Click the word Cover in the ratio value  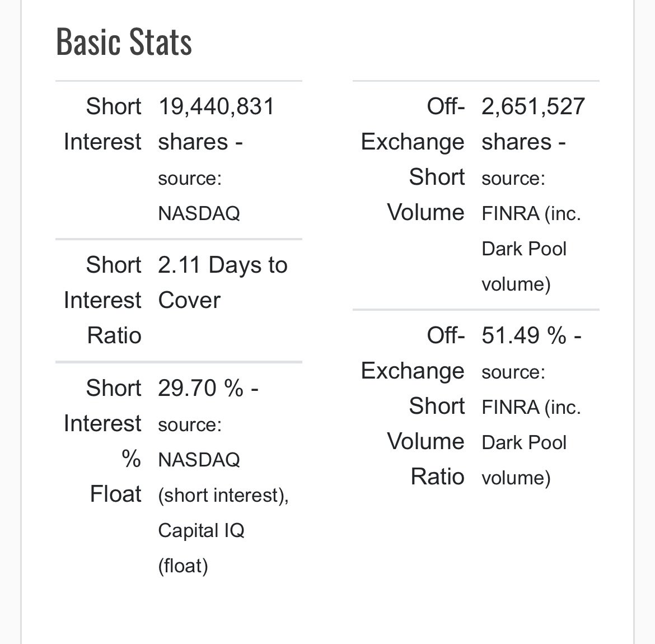189,300
